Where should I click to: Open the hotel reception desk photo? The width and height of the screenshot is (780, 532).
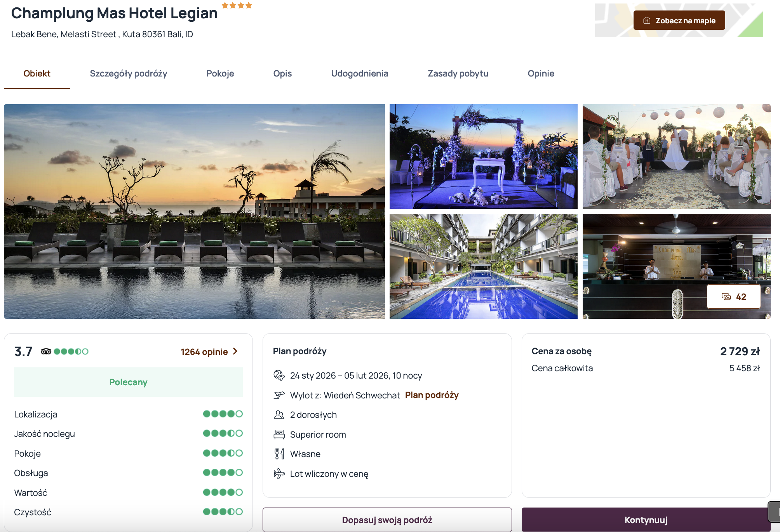coord(676,266)
